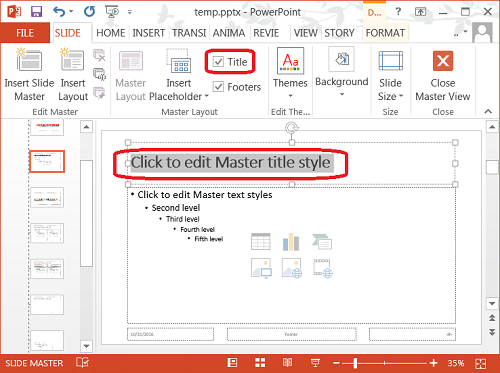Click thumbnail pane scroll down arrow
This screenshot has width=500, height=373.
(86, 346)
